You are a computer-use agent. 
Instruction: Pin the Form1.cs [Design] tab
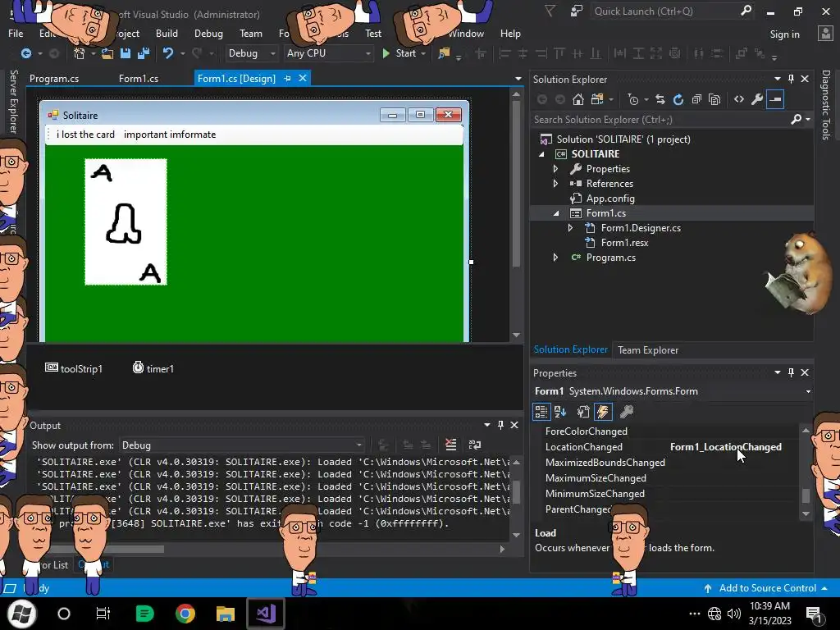coord(288,78)
